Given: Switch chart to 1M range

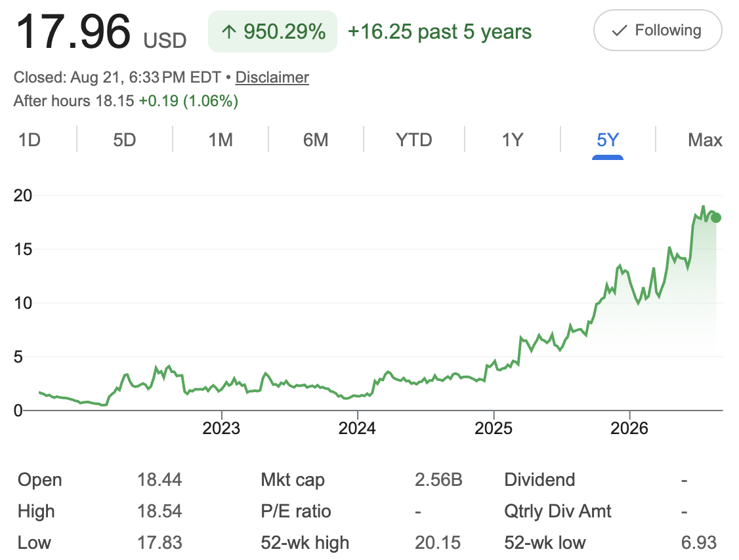Looking at the screenshot, I should 221,140.
